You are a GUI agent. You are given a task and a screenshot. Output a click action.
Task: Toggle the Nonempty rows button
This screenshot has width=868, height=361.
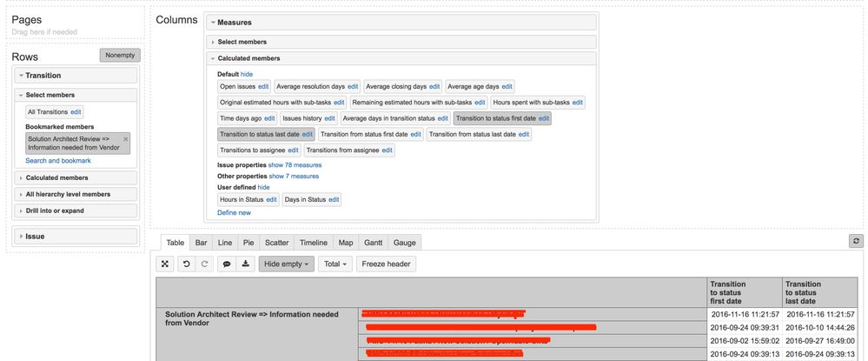pyautogui.click(x=120, y=56)
